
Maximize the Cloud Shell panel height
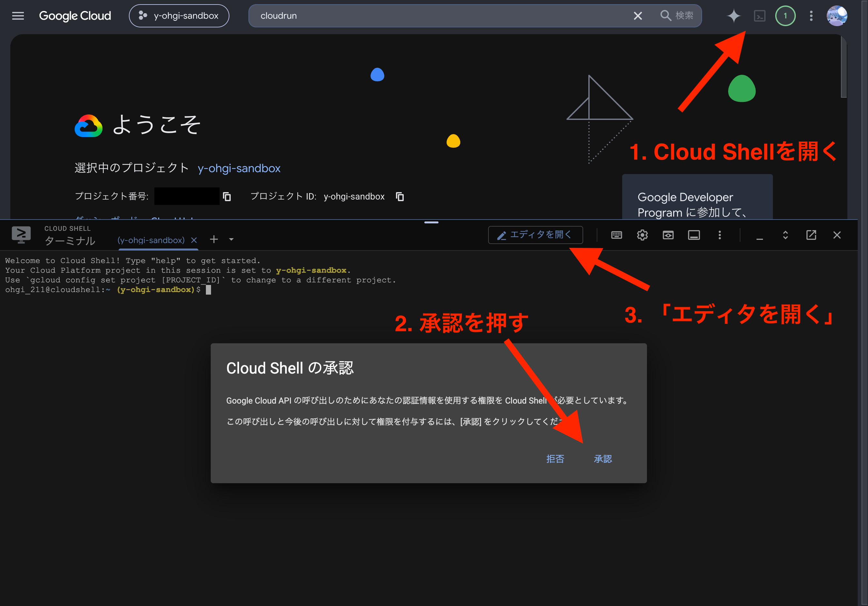785,235
